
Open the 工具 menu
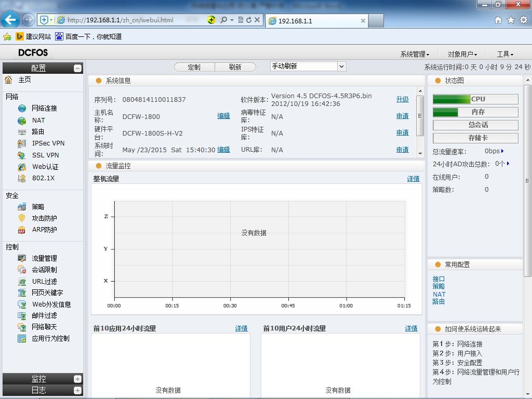point(505,54)
